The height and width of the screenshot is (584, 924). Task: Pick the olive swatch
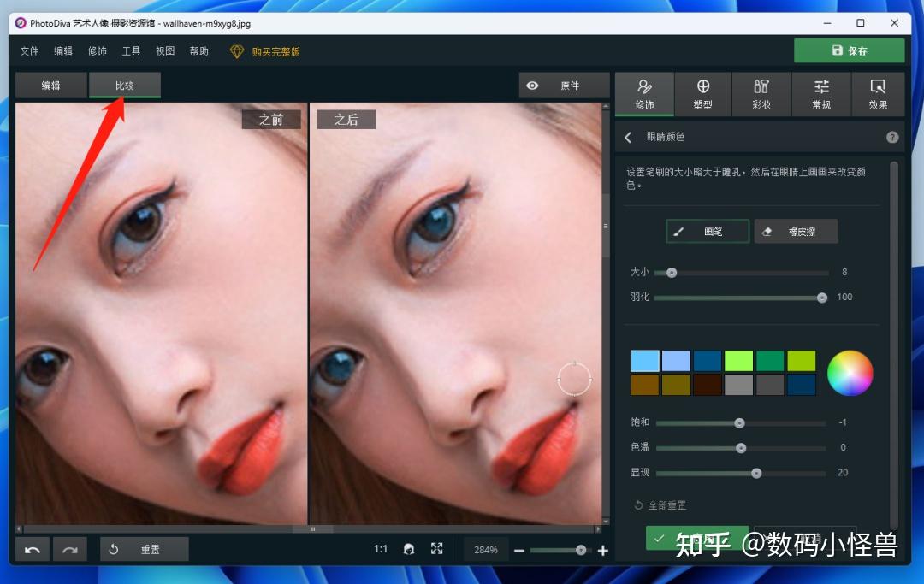point(676,385)
